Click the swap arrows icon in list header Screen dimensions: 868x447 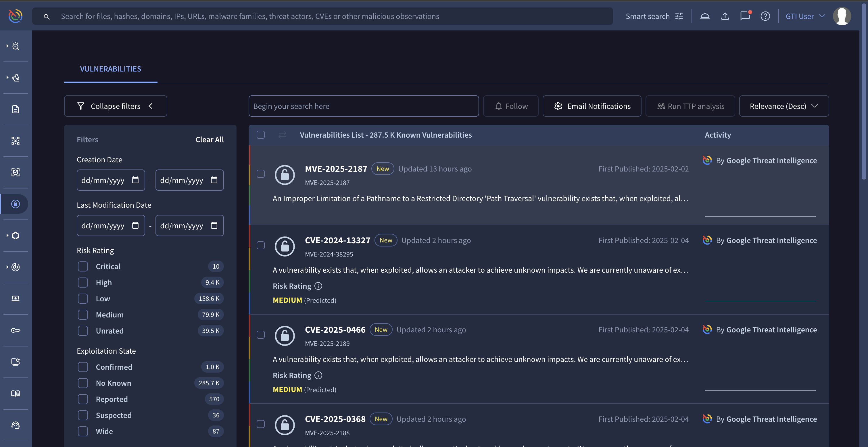[x=282, y=135]
